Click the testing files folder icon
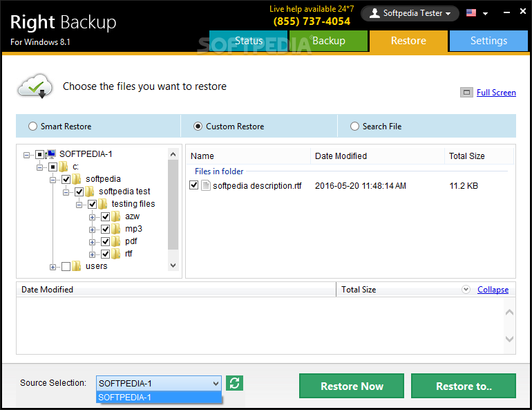This screenshot has height=410, width=532. 102,204
